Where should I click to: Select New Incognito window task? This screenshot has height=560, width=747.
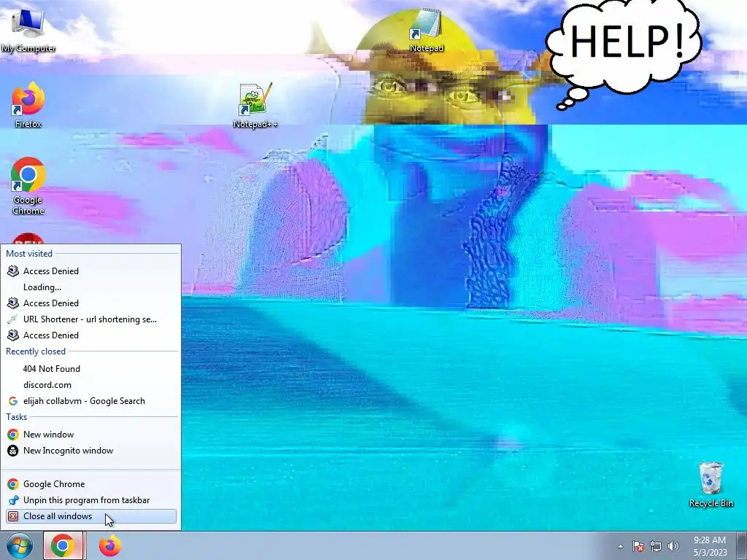(90, 451)
